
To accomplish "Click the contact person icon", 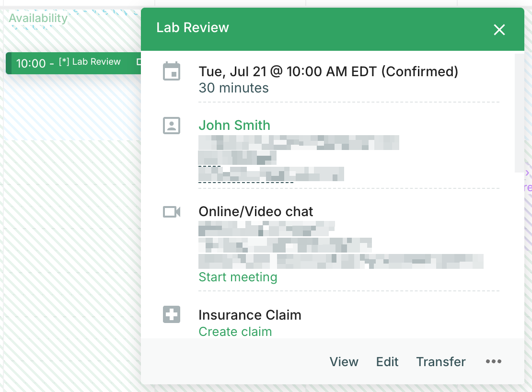I will point(171,126).
